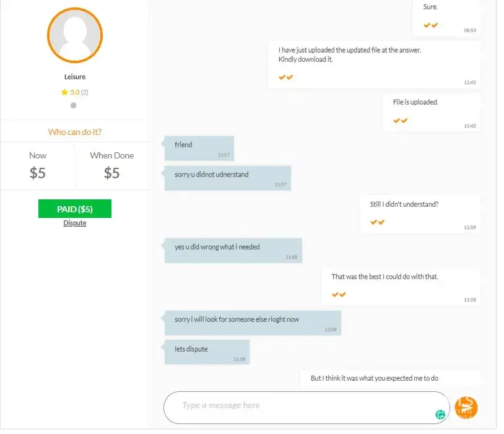Click the orange send message button
Image resolution: width=504 pixels, height=434 pixels.
click(466, 407)
